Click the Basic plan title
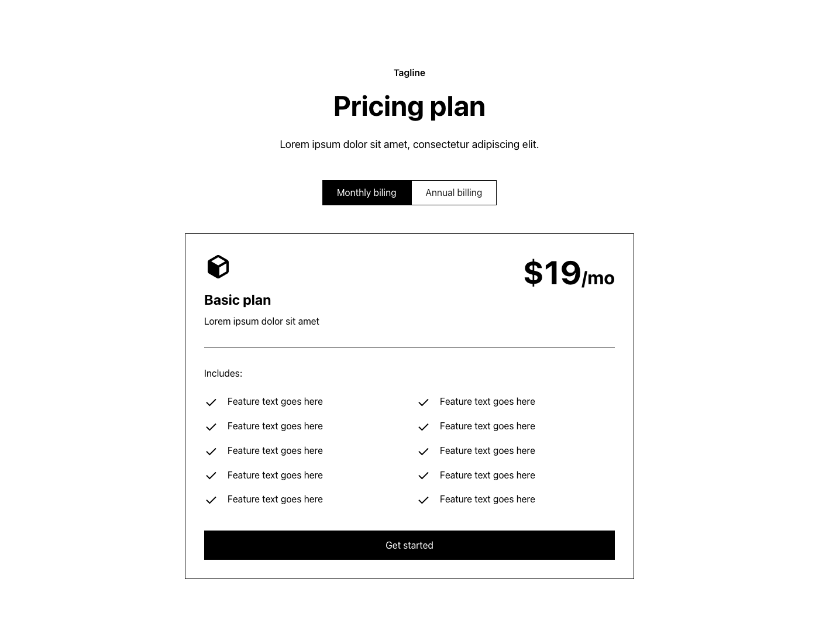The height and width of the screenshot is (644, 819). pos(238,300)
